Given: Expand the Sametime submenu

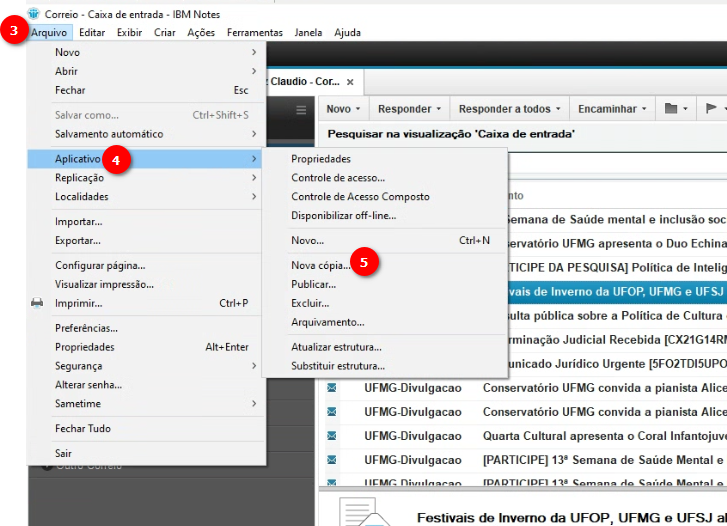Looking at the screenshot, I should click(x=147, y=404).
